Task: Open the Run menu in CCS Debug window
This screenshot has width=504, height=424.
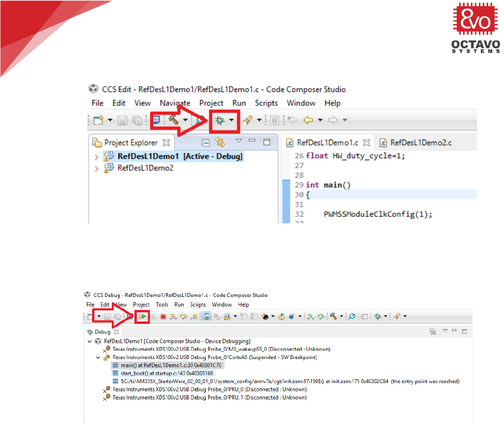Action: (179, 305)
